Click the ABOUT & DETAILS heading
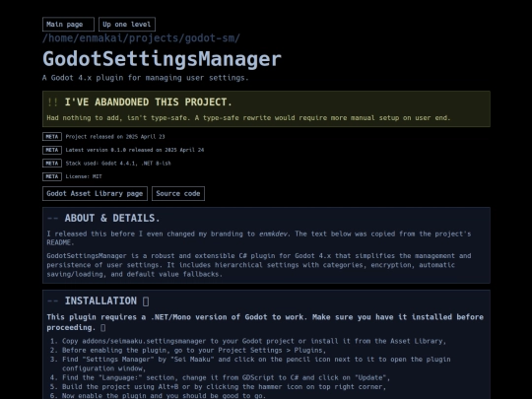The width and height of the screenshot is (532, 399). 112,218
